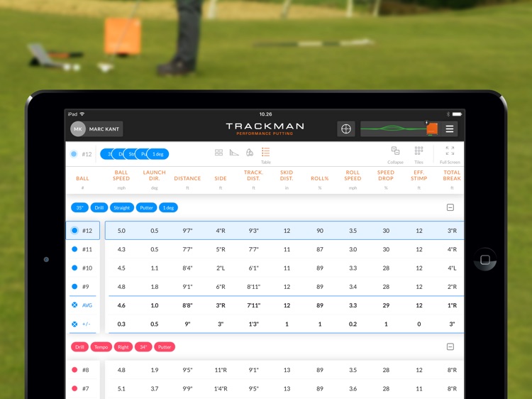
Task: Switch to the Table view icon
Action: 266,152
